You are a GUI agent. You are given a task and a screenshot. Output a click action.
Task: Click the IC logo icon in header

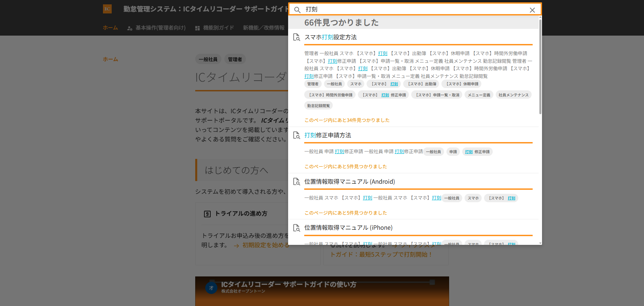pos(107,9)
